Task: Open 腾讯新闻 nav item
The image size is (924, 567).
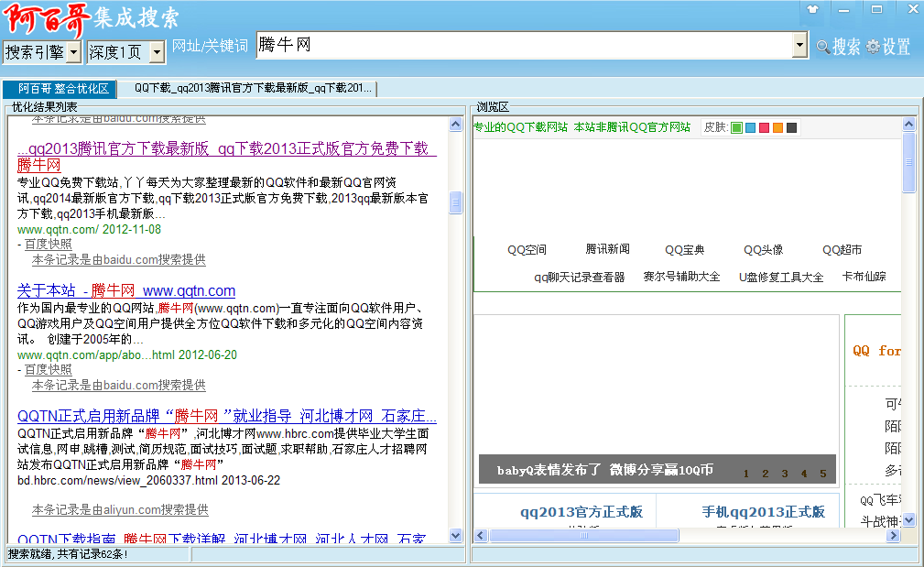Action: 607,249
